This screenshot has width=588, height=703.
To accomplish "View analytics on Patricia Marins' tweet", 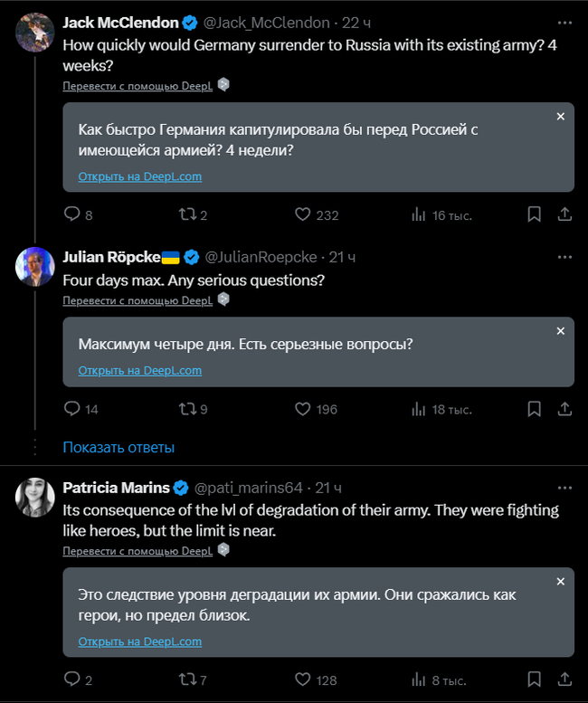I will 419,679.
